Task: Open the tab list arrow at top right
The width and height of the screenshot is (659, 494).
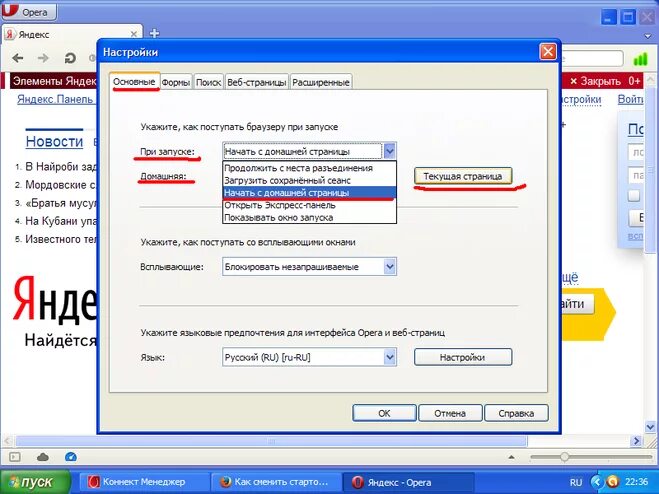Action: click(x=648, y=37)
